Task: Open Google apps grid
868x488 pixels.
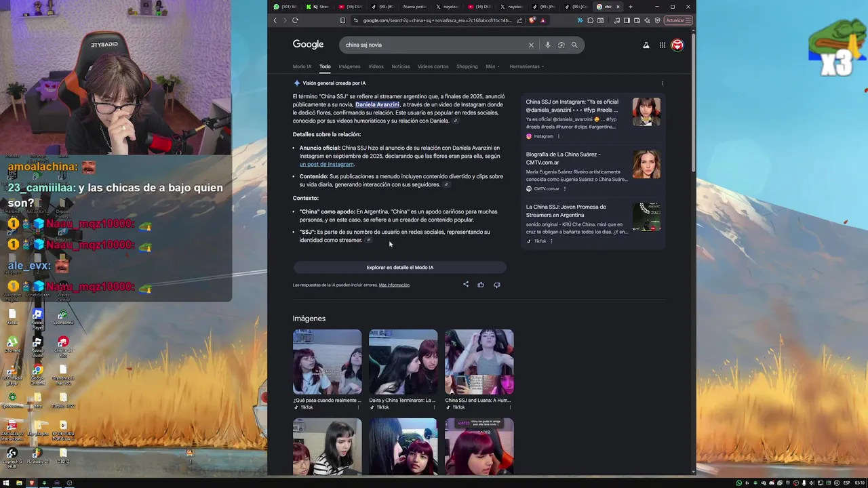Action: pyautogui.click(x=663, y=45)
